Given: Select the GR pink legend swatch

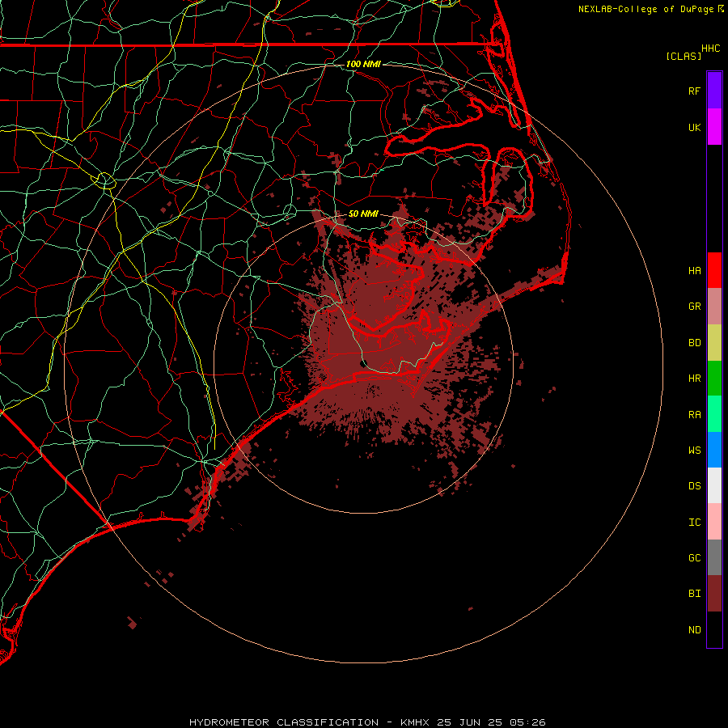Looking at the screenshot, I should 714,307.
